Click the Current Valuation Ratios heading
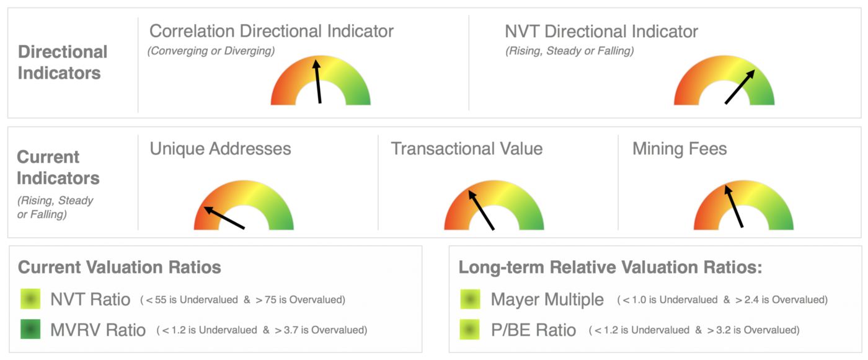 (120, 268)
